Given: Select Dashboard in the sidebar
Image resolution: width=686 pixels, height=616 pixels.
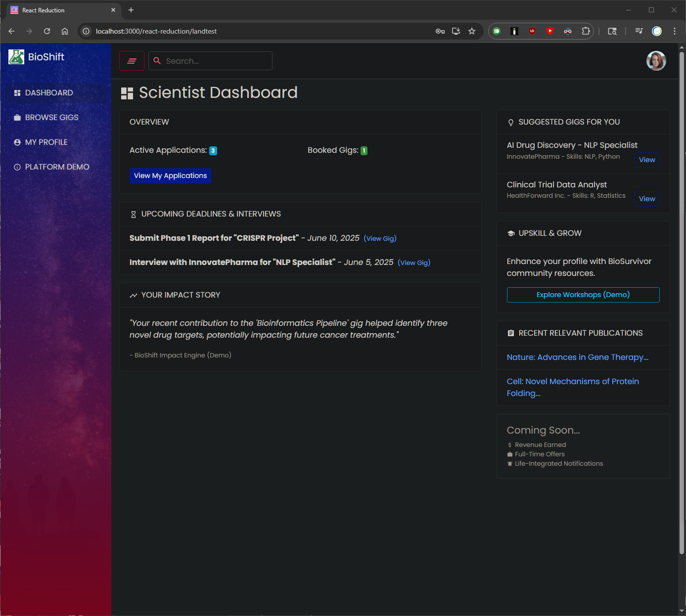Looking at the screenshot, I should pyautogui.click(x=49, y=93).
